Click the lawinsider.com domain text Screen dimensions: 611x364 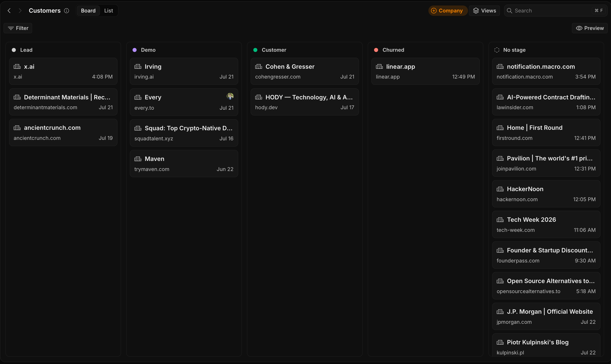515,108
